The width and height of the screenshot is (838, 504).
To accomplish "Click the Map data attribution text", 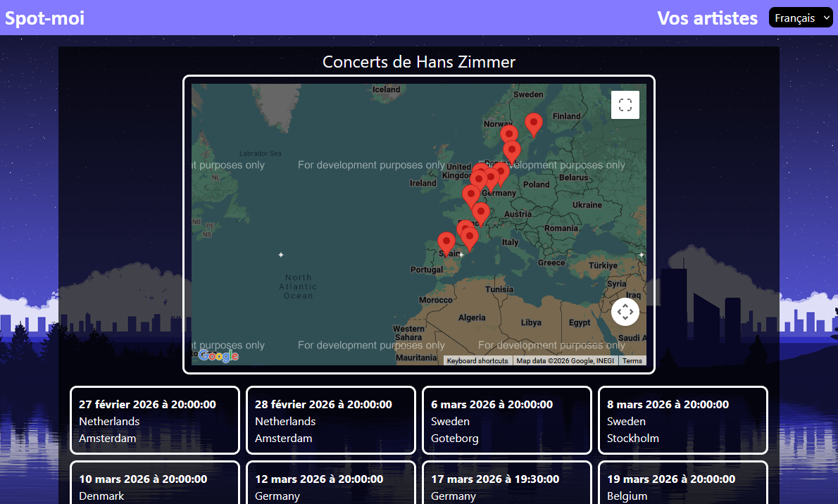I will [563, 360].
